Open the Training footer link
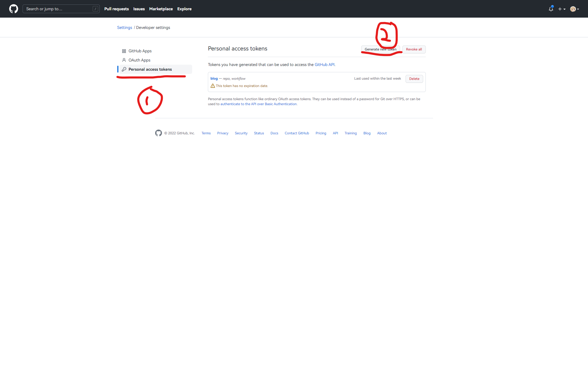588x368 pixels. pos(351,133)
